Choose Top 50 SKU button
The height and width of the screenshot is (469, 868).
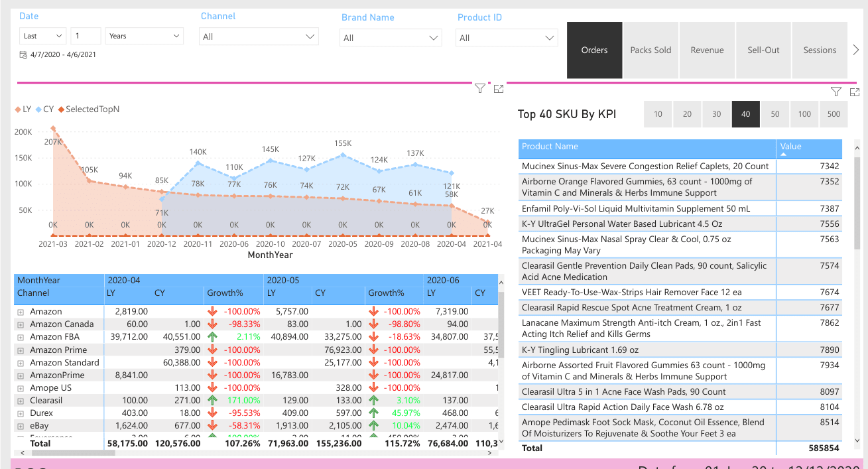[775, 114]
